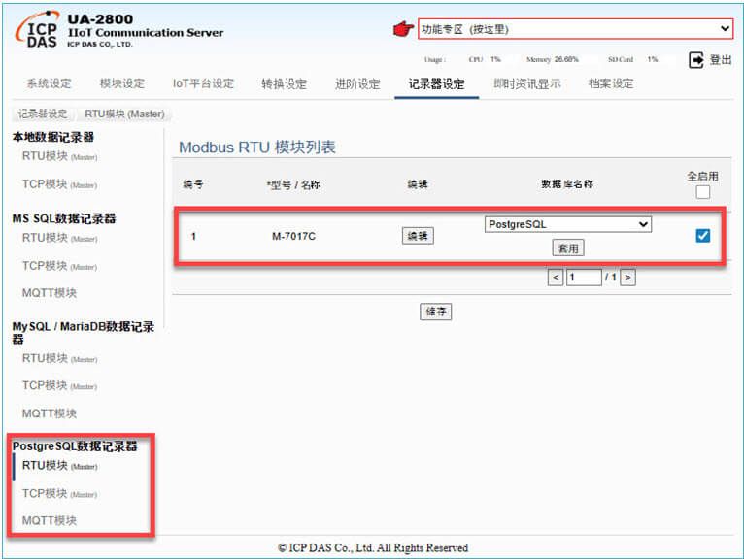Click the RTU模块 (Master) breadcrumb

click(x=124, y=115)
